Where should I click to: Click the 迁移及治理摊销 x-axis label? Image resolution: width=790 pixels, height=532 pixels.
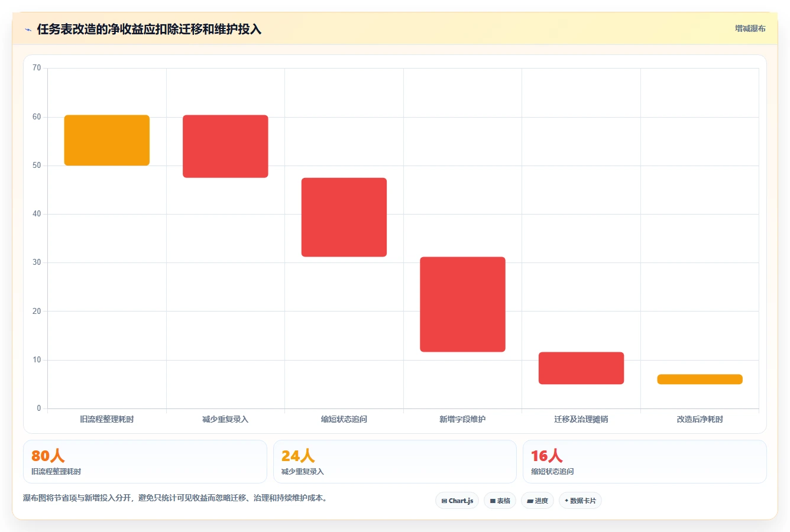(581, 419)
